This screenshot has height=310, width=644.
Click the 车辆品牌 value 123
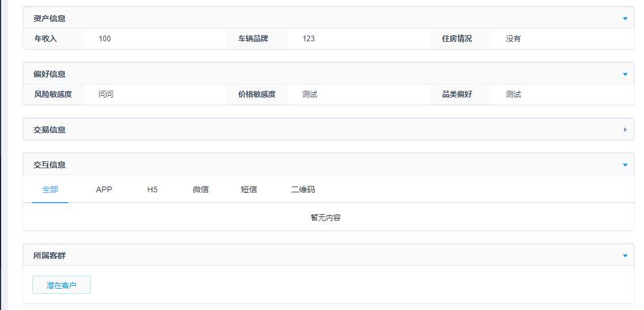pyautogui.click(x=309, y=39)
